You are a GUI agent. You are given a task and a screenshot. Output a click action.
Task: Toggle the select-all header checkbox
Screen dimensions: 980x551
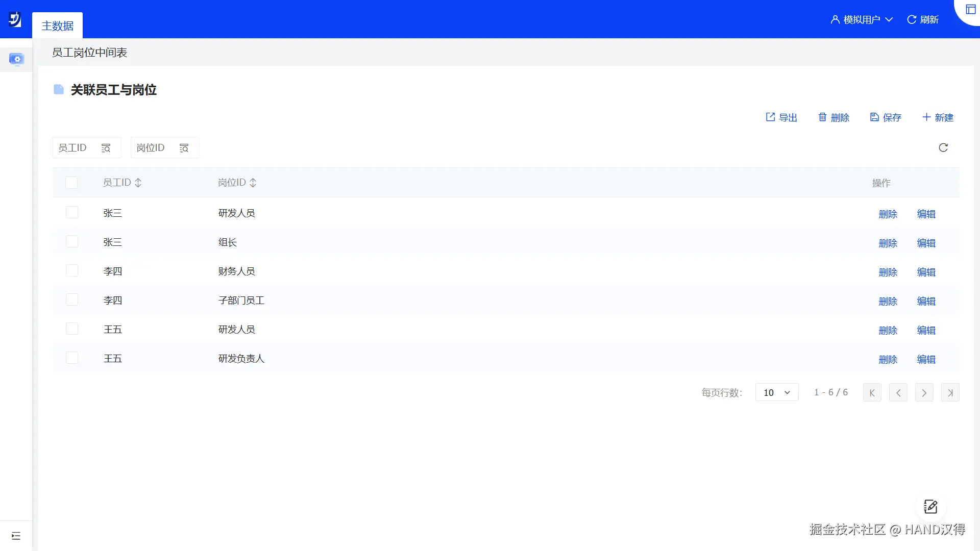click(x=71, y=183)
